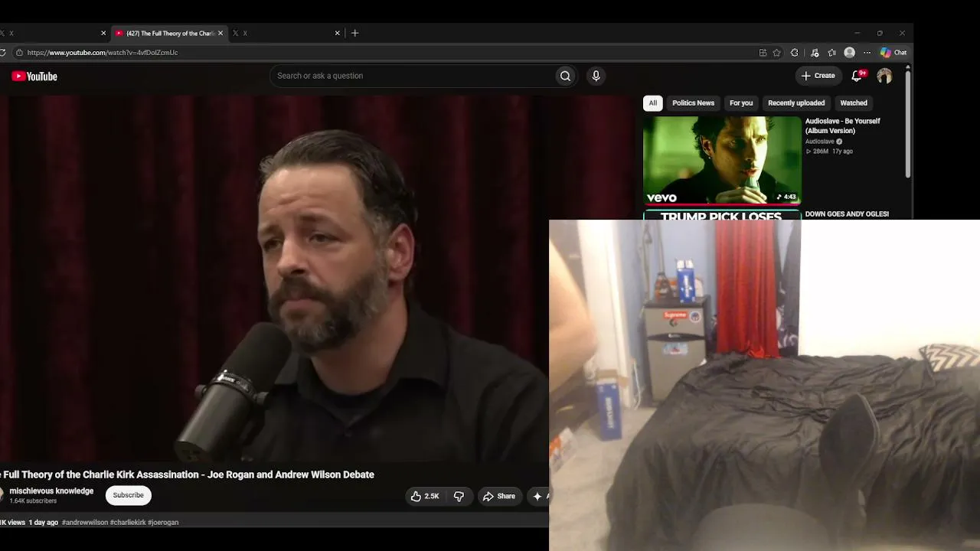This screenshot has width=980, height=551.
Task: Select the For you filter chip
Action: point(741,103)
